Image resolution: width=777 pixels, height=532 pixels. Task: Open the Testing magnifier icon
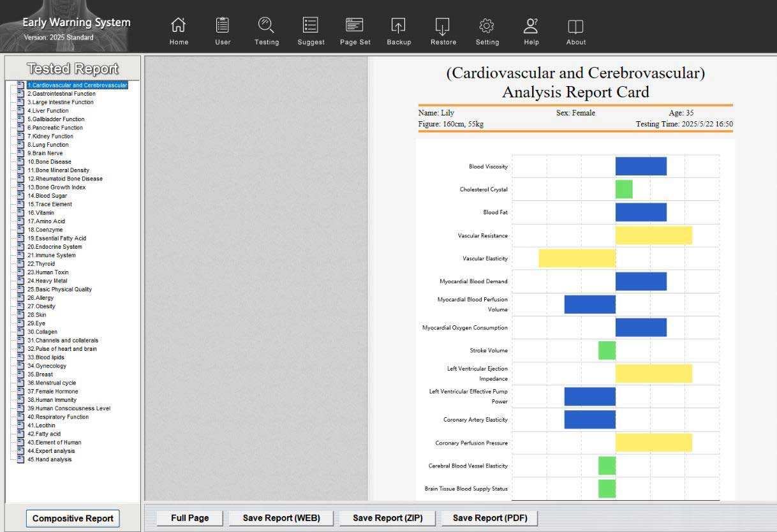[x=266, y=26]
